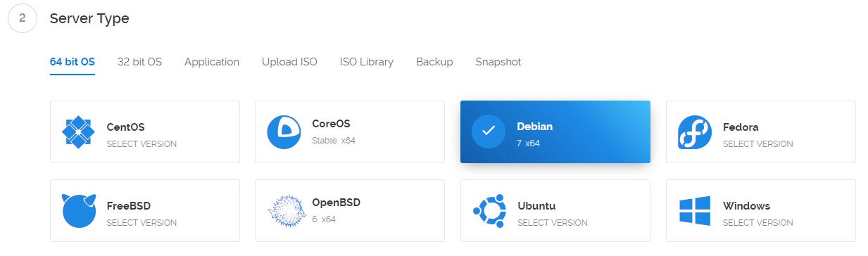The image size is (868, 256).
Task: Click the Debian checkmark circle
Action: (489, 132)
